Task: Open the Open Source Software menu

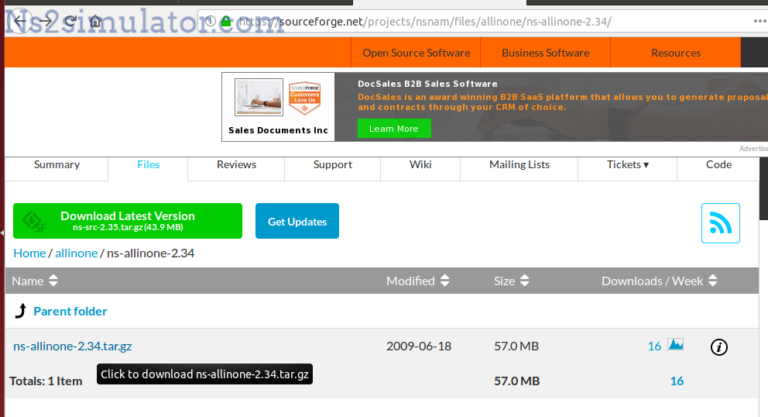Action: [415, 53]
